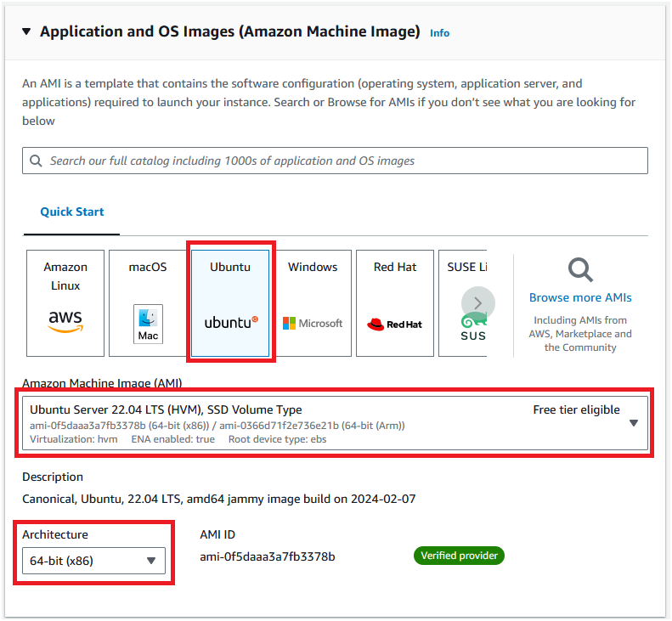This screenshot has height=621, width=672.
Task: Open the Browse more AMIs link
Action: click(x=580, y=297)
